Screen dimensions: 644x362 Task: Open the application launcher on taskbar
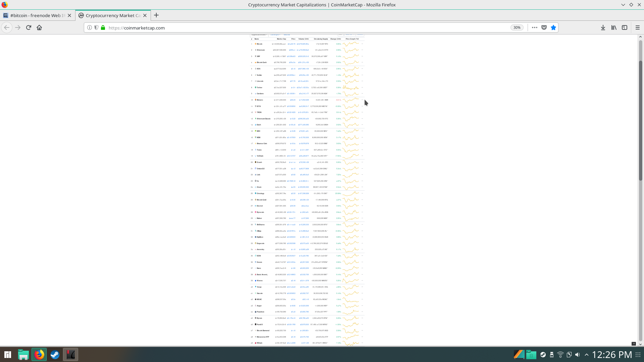[x=8, y=354]
